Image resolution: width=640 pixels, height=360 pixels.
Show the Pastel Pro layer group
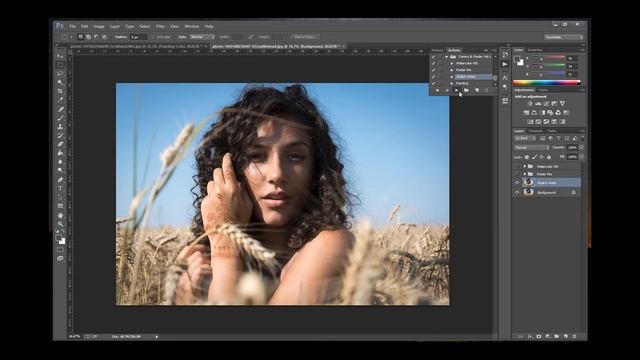(517, 174)
